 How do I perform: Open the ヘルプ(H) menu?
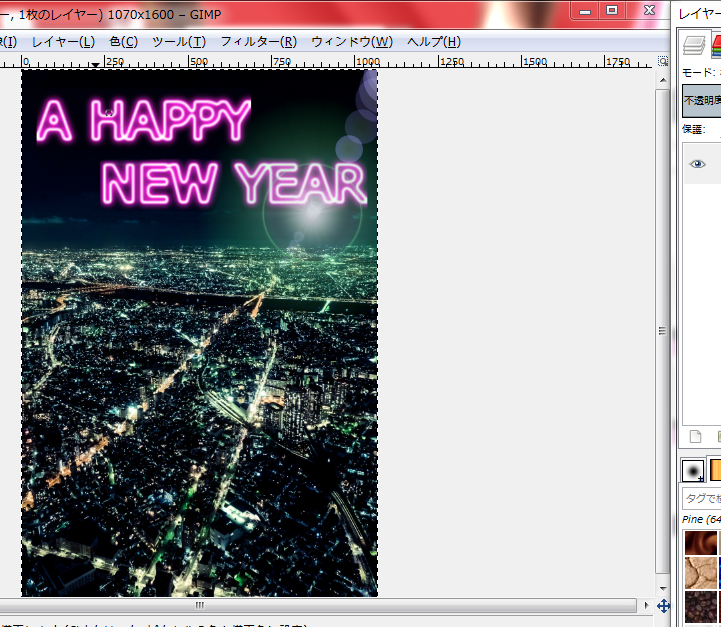point(434,42)
